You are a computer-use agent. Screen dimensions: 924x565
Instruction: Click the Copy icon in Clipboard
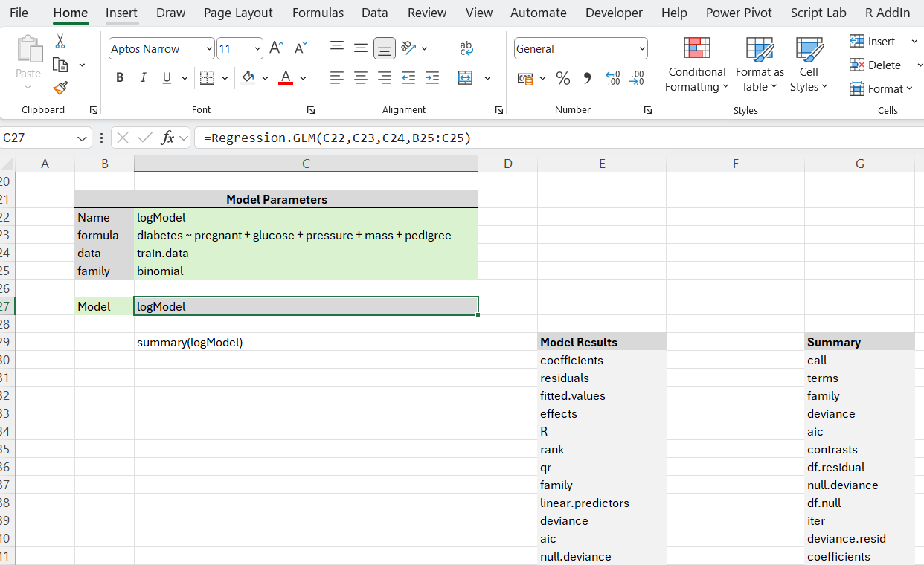(60, 65)
